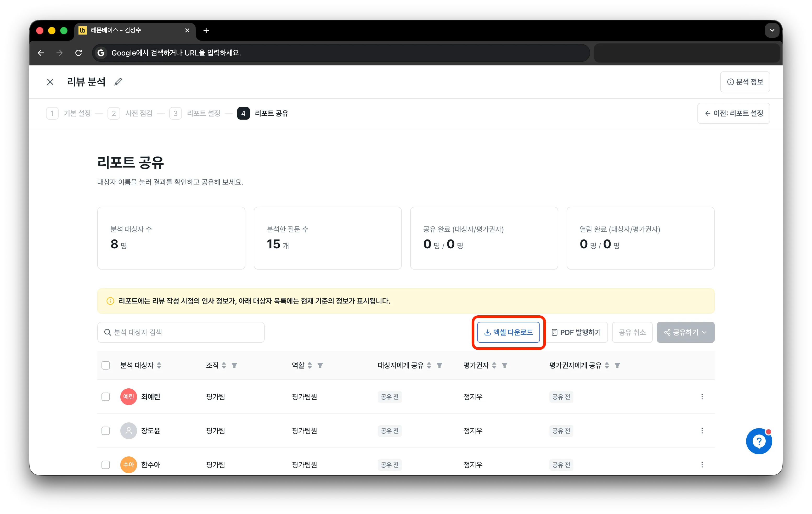Screen dimensions: 812x514
Task: Close the 레몬베이스 browser tab
Action: (187, 30)
